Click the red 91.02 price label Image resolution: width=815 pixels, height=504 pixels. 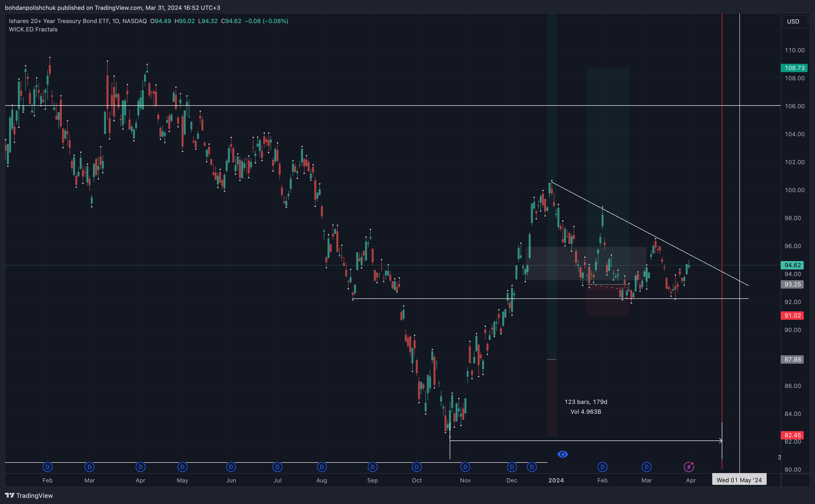pyautogui.click(x=792, y=315)
